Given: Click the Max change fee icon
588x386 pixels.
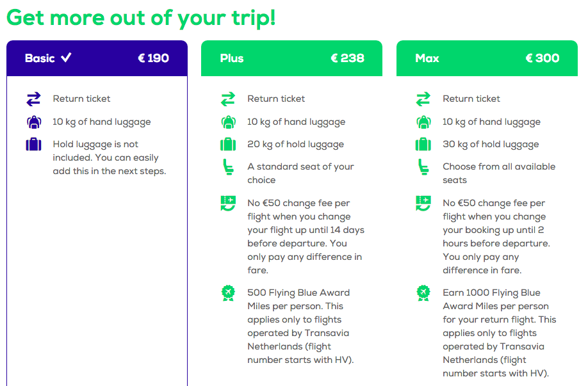Looking at the screenshot, I should 423,204.
